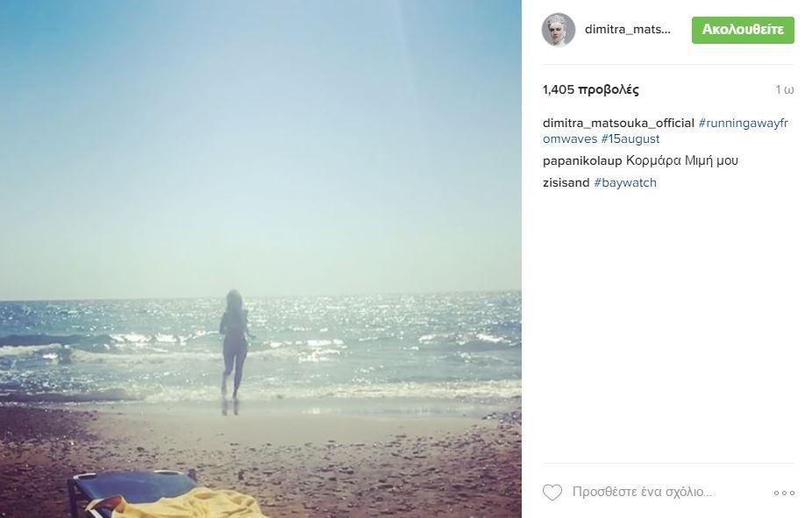Visit zisisand commenter profile

566,182
